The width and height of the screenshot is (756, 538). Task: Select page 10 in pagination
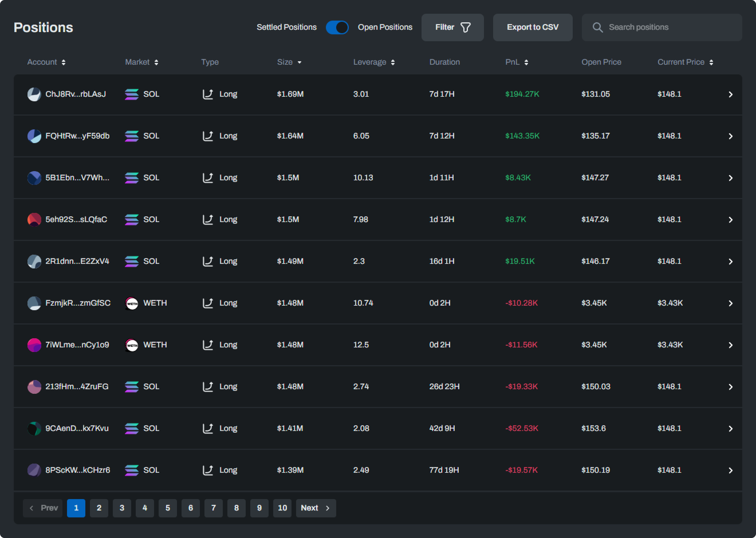coord(282,508)
